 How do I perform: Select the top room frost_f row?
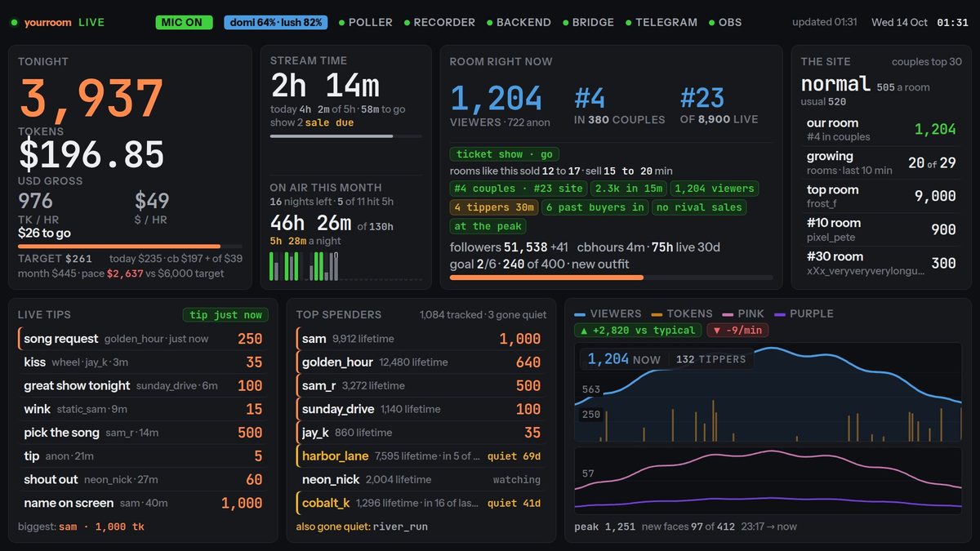pyautogui.click(x=881, y=196)
